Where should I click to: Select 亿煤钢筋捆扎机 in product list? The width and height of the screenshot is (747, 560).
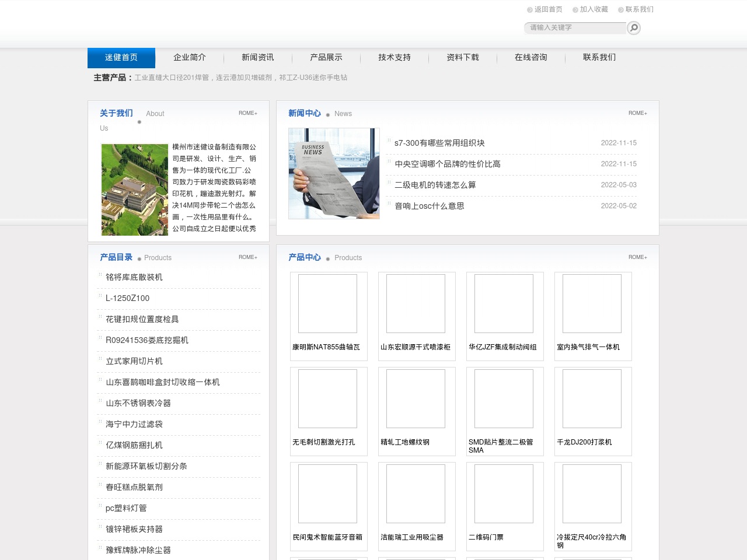134,446
